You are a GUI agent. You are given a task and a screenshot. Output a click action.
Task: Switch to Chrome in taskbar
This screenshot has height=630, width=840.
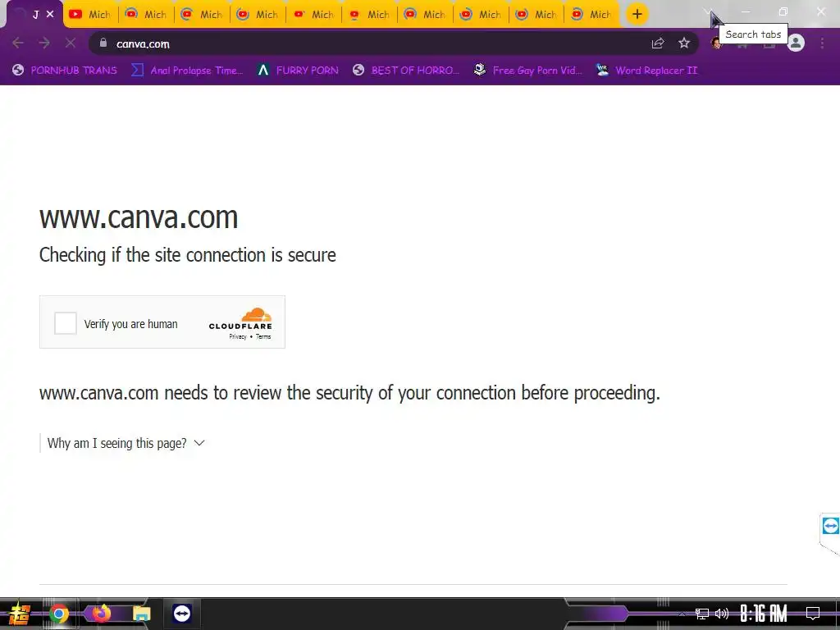point(59,614)
